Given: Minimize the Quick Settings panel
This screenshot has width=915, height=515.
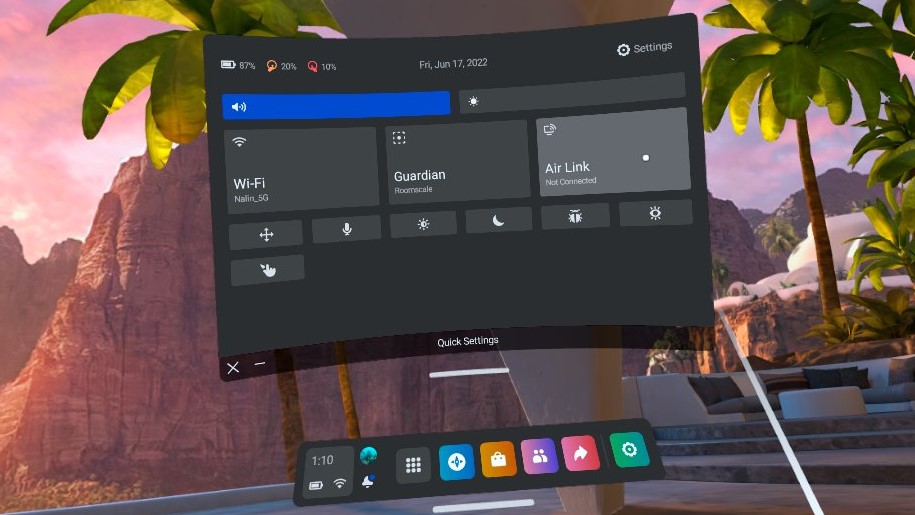Looking at the screenshot, I should click(x=260, y=363).
